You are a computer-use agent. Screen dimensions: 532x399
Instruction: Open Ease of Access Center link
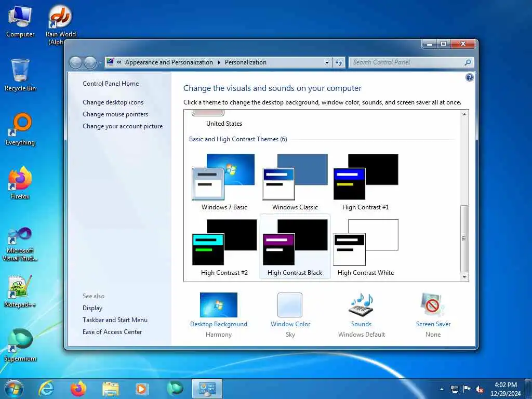(112, 332)
